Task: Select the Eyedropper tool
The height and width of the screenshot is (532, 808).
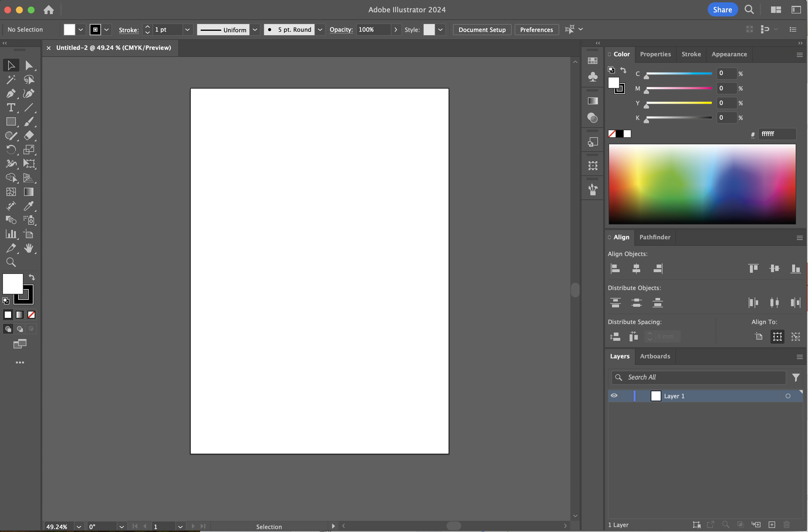Action: (x=28, y=206)
